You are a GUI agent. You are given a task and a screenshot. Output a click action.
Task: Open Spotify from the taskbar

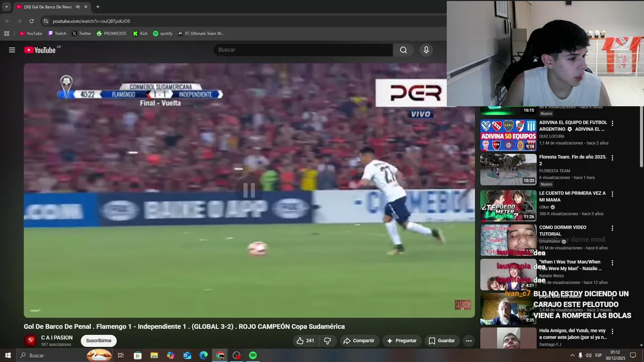(253, 355)
